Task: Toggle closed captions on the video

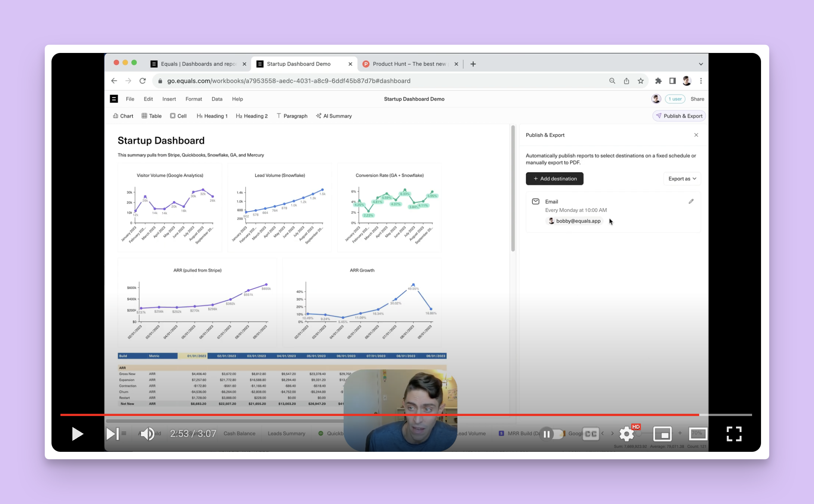Action: click(x=591, y=434)
